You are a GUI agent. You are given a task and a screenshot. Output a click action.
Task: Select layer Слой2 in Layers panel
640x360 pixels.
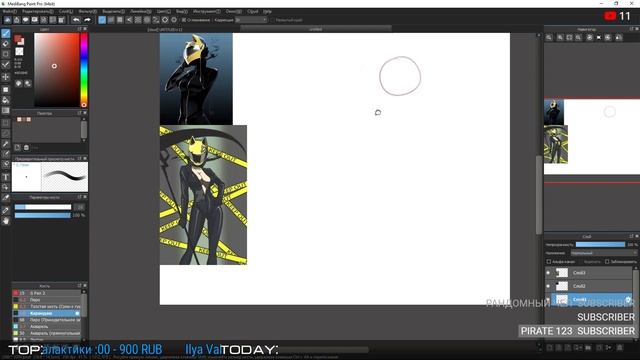[x=588, y=286]
